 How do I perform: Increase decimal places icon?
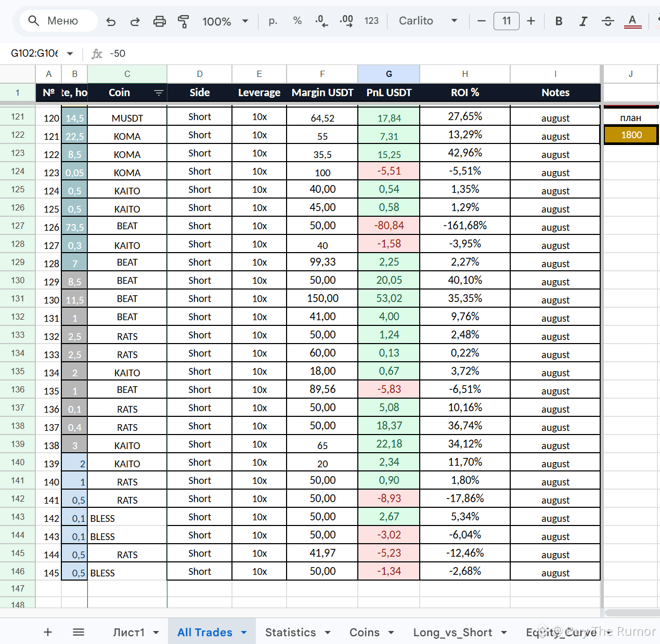pos(346,21)
